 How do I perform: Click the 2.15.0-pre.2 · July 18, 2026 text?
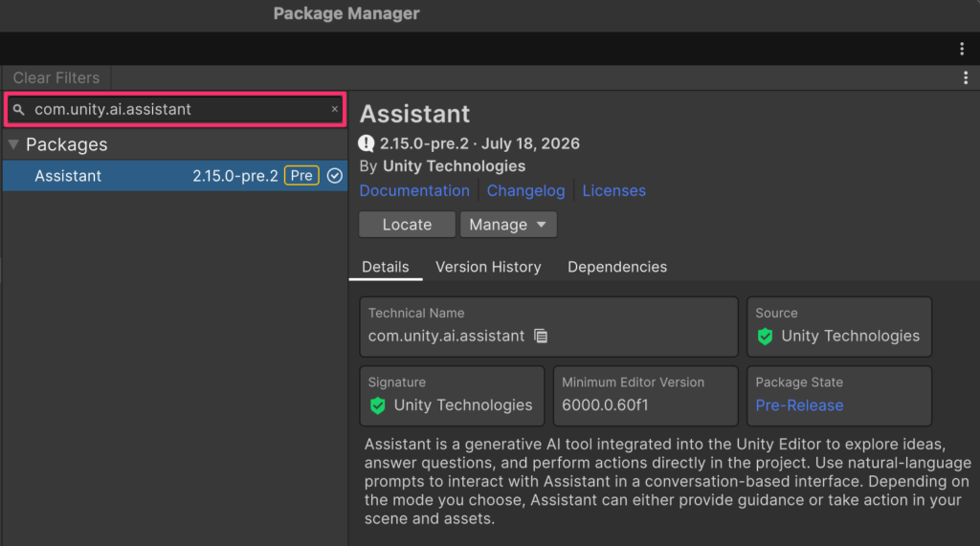pyautogui.click(x=479, y=143)
